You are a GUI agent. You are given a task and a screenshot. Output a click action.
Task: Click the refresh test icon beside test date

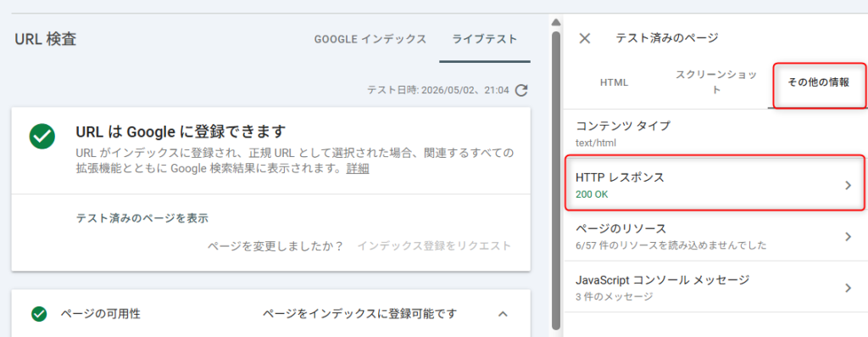point(521,90)
